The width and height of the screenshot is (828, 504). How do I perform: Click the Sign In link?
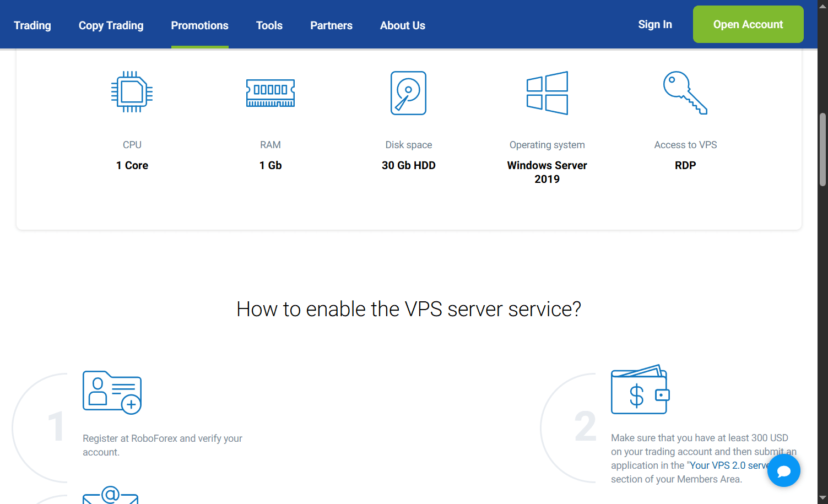[x=655, y=24]
